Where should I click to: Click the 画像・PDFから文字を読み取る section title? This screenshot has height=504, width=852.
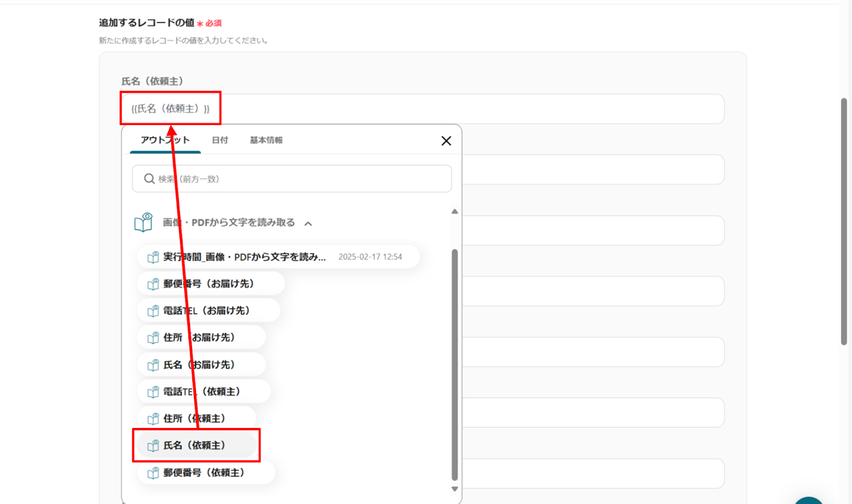coord(229,222)
